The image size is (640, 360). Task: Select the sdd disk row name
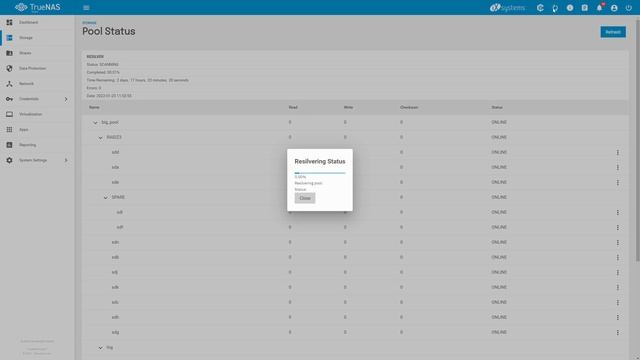point(116,152)
